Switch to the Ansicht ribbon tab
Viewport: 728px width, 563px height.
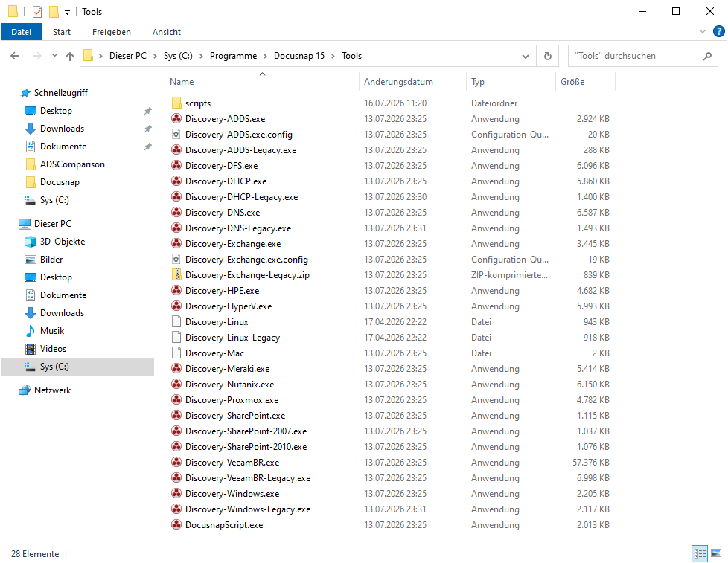[166, 32]
